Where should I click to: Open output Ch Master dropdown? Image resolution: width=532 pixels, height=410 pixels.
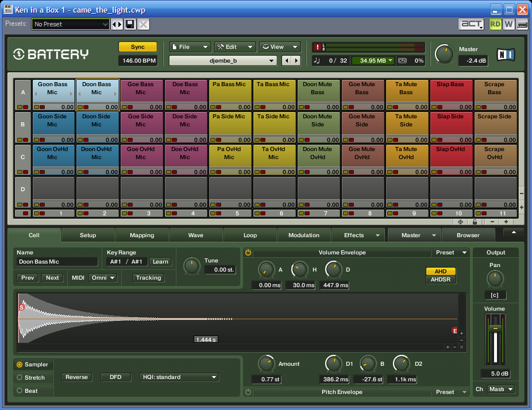point(501,389)
